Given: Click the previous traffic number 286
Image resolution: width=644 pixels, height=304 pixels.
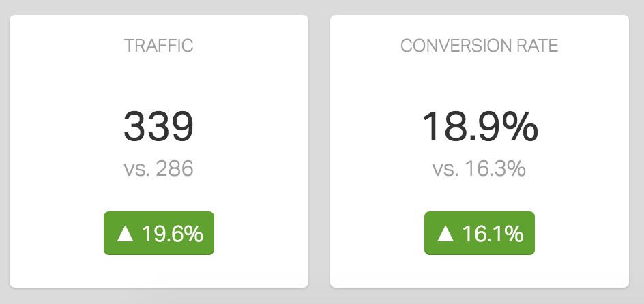Looking at the screenshot, I should pyautogui.click(x=175, y=168).
